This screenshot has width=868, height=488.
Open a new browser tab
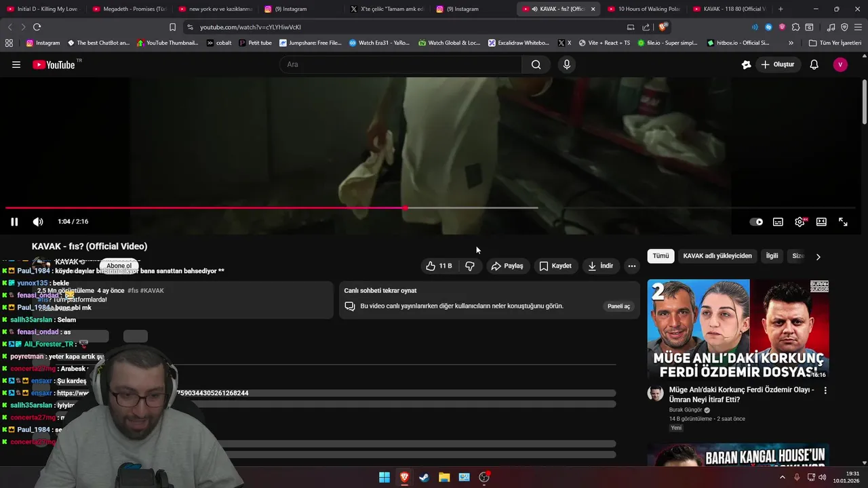point(781,9)
